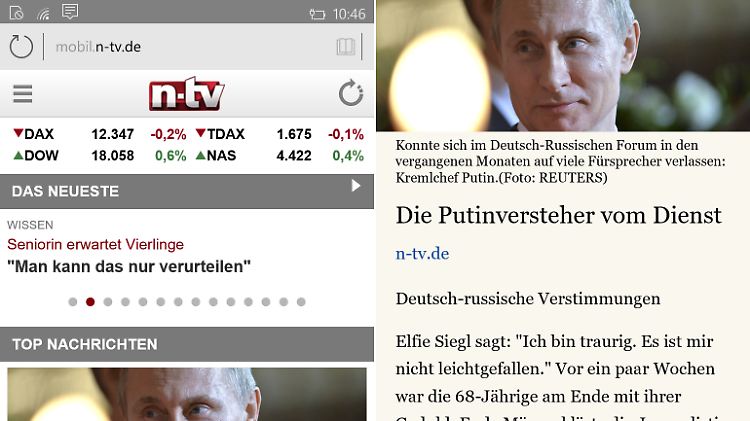The height and width of the screenshot is (421, 750).
Task: Click the n-tv logo
Action: coord(187,94)
